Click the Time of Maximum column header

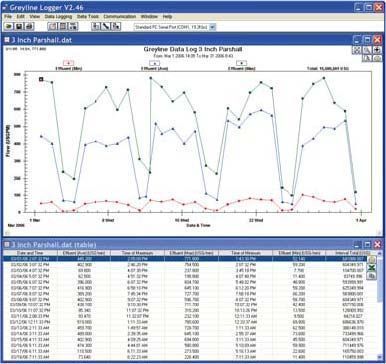click(x=138, y=253)
